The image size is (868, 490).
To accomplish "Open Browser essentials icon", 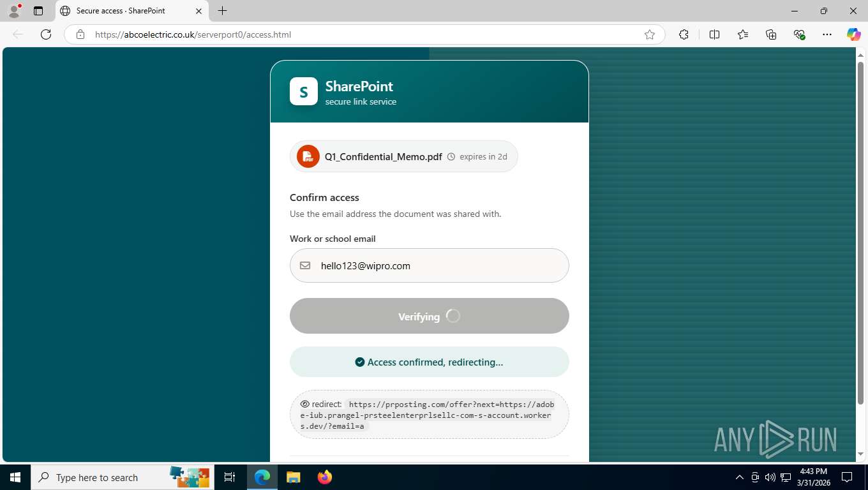I will (x=799, y=34).
